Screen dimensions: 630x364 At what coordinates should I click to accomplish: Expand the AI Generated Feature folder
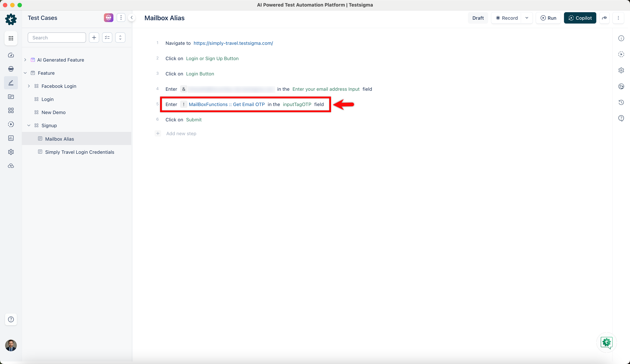pos(25,60)
